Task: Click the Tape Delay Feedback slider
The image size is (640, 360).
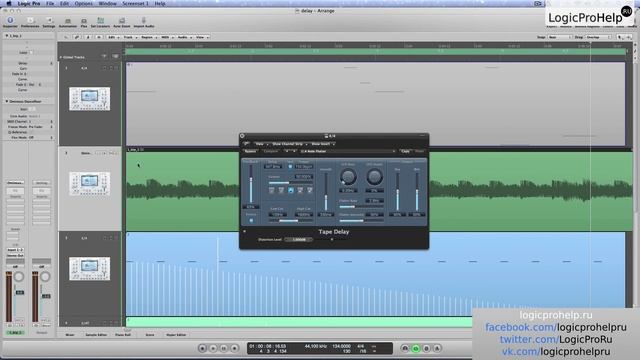Action: pyautogui.click(x=251, y=184)
